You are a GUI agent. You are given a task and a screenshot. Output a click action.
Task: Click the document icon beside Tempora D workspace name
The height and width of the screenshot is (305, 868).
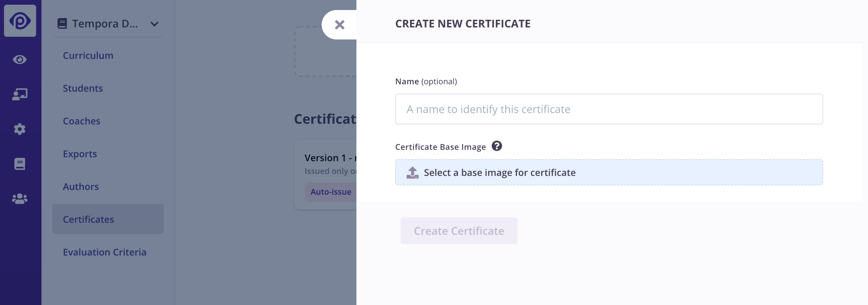coord(62,24)
